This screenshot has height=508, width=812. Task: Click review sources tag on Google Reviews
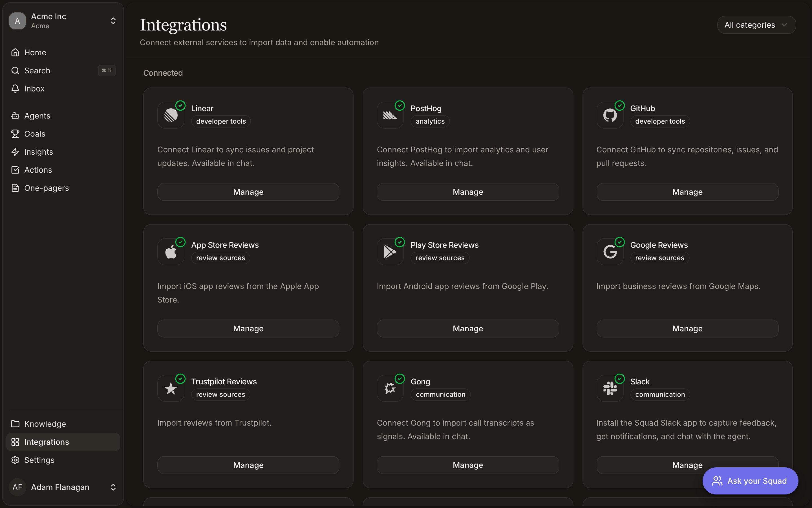pyautogui.click(x=659, y=258)
